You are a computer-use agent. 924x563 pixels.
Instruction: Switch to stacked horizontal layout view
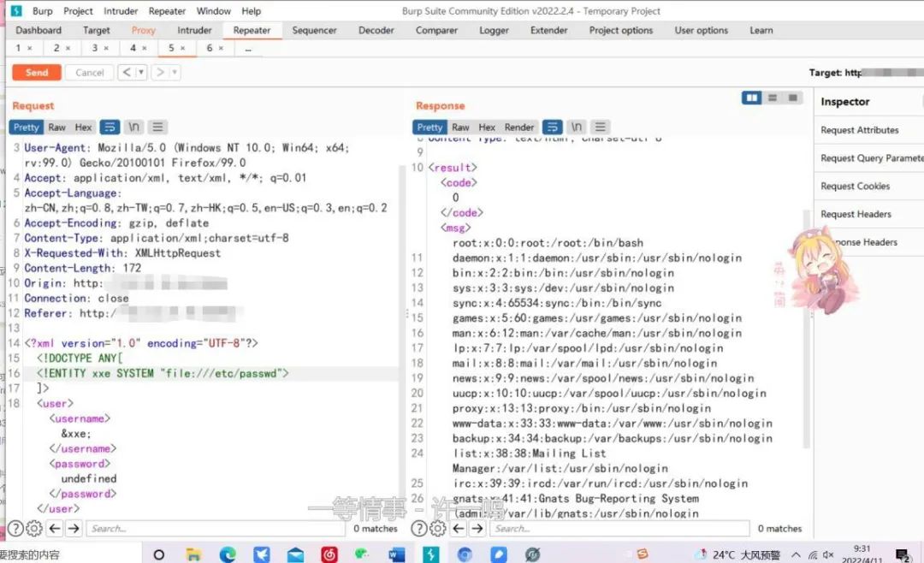point(772,98)
